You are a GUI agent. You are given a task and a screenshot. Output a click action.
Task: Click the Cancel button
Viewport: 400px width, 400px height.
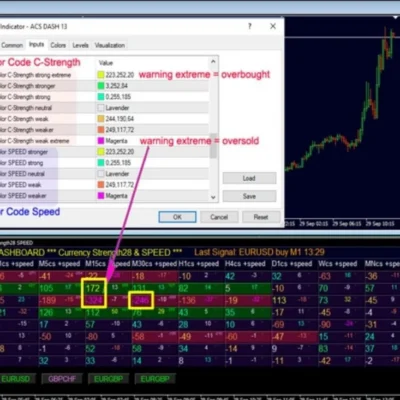pyautogui.click(x=219, y=217)
